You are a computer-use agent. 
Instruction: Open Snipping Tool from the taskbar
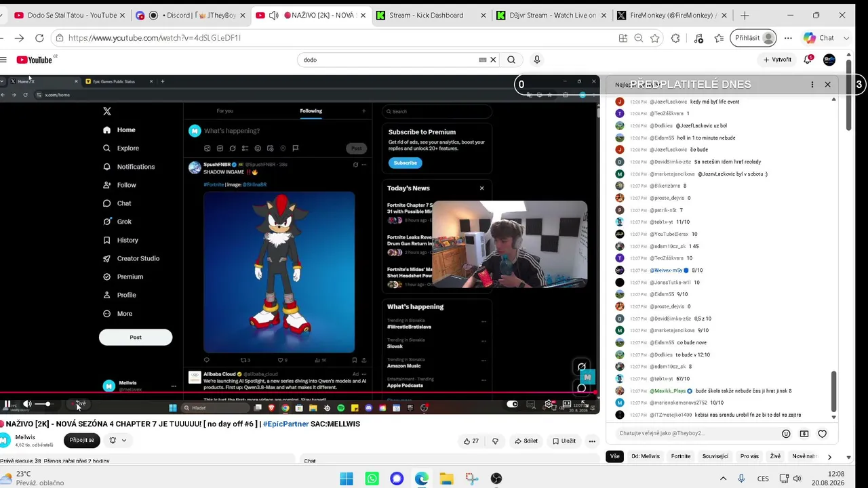click(471, 479)
